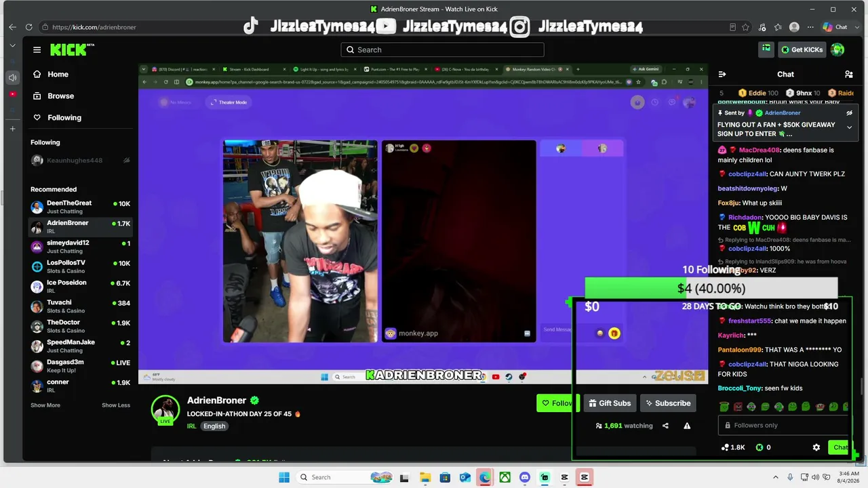Open SpeedManJake recommended channel

point(80,346)
